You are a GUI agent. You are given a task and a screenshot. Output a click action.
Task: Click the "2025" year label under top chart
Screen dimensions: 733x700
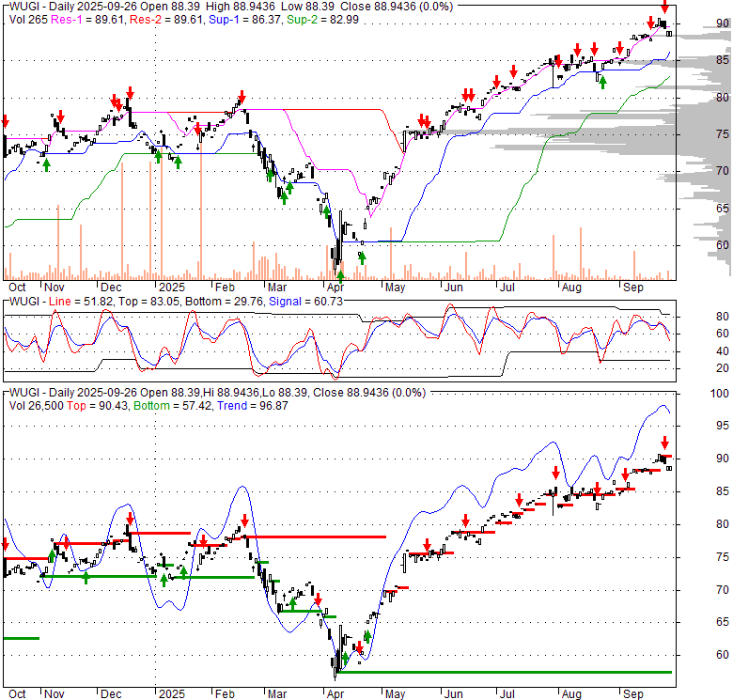[171, 288]
